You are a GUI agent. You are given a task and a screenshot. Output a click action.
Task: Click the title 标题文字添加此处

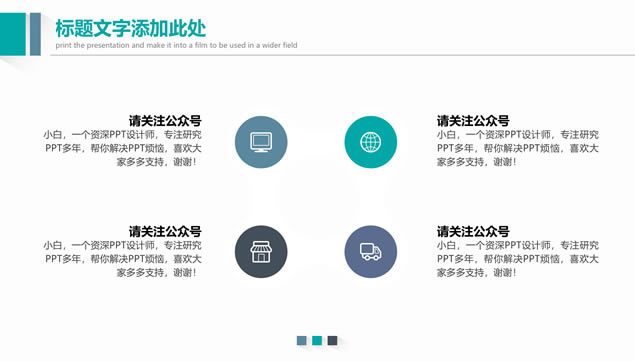(x=130, y=28)
